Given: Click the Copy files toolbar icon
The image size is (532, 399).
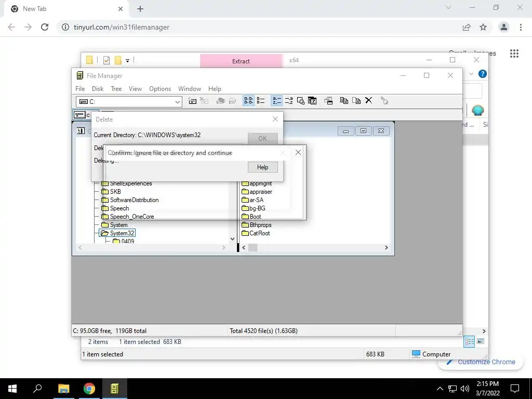Looking at the screenshot, I should pos(344,101).
